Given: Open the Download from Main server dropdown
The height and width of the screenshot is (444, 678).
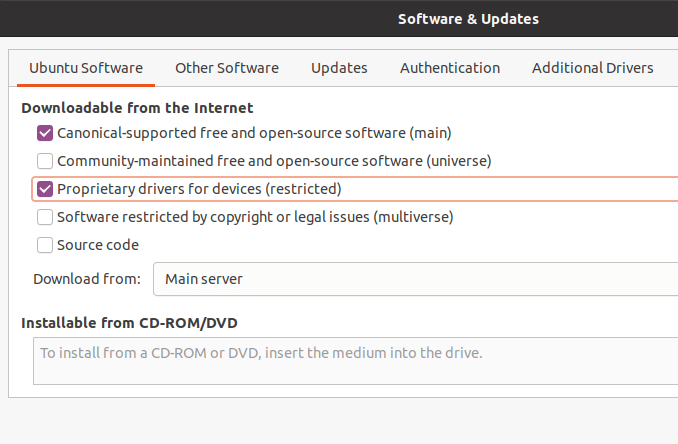Looking at the screenshot, I should [x=416, y=279].
